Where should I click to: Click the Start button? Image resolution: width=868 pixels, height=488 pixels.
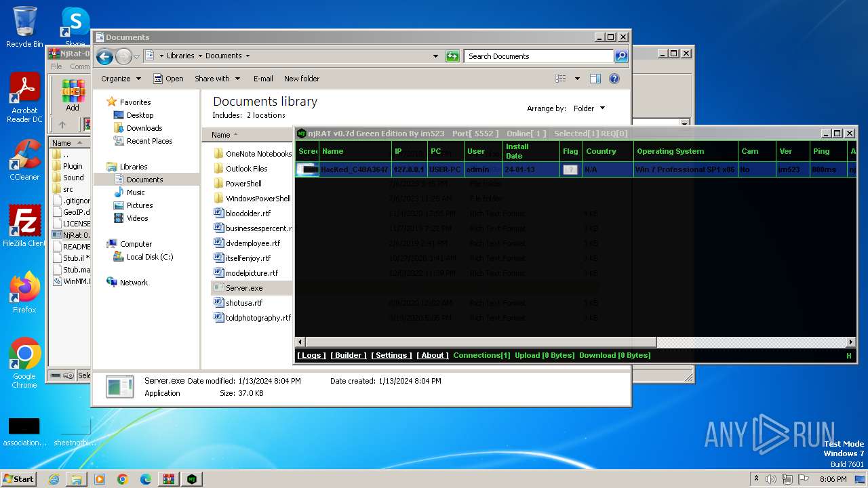click(x=19, y=479)
